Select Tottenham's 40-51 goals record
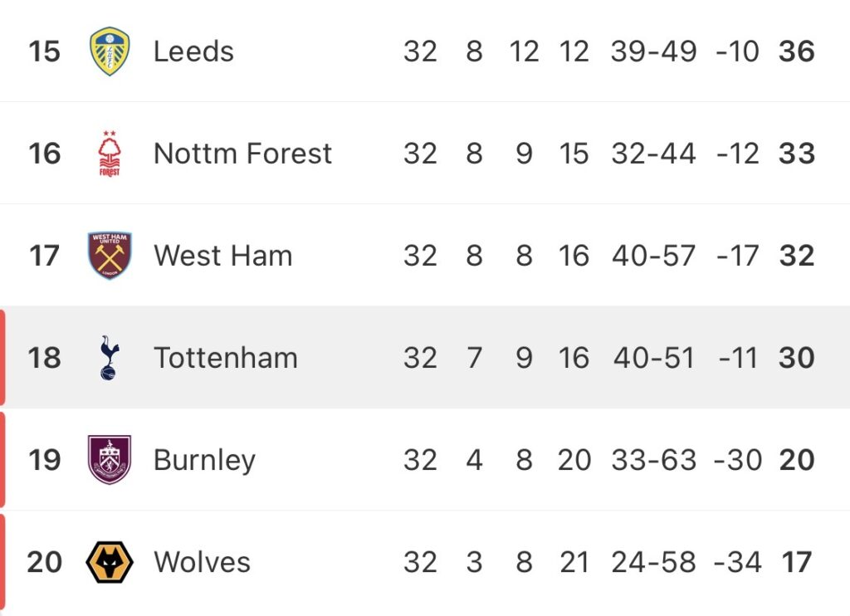Viewport: 850px width, 616px height. pos(654,358)
